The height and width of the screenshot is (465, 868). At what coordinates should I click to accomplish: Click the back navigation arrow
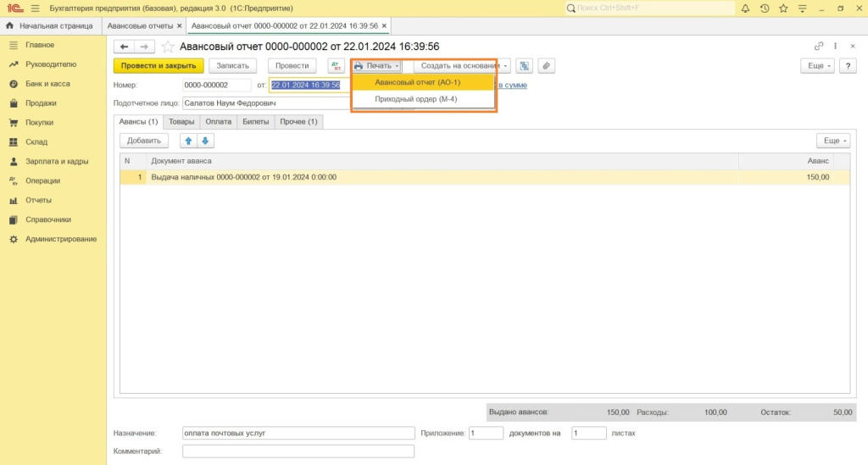pyautogui.click(x=125, y=46)
